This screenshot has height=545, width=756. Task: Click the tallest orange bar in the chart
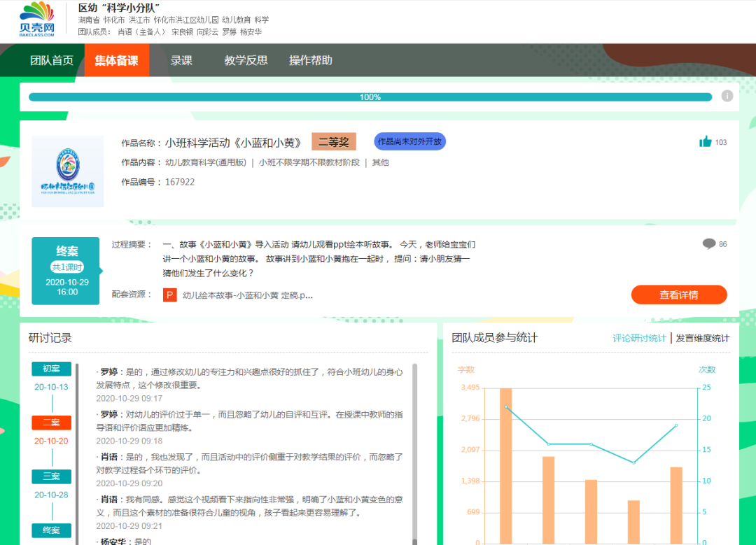point(506,465)
